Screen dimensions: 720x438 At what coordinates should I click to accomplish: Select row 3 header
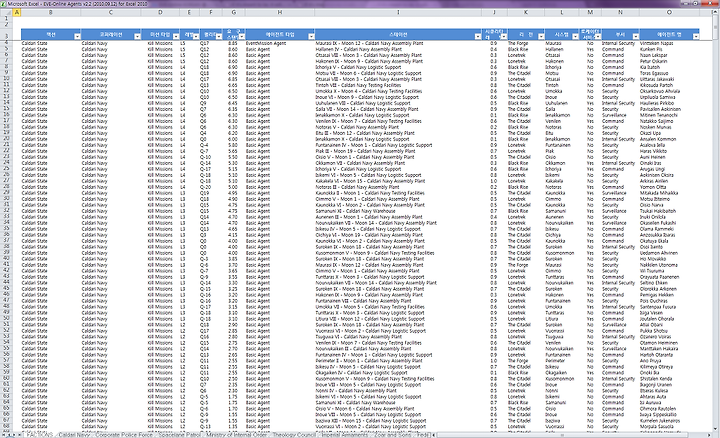6,34
